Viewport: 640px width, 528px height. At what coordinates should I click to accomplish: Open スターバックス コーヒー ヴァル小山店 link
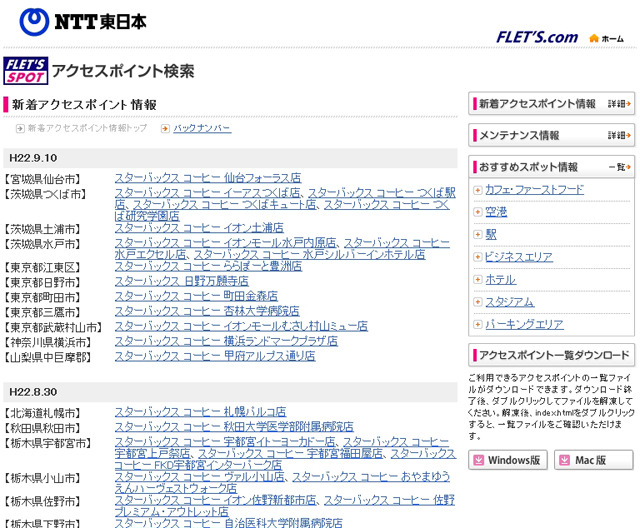200,477
